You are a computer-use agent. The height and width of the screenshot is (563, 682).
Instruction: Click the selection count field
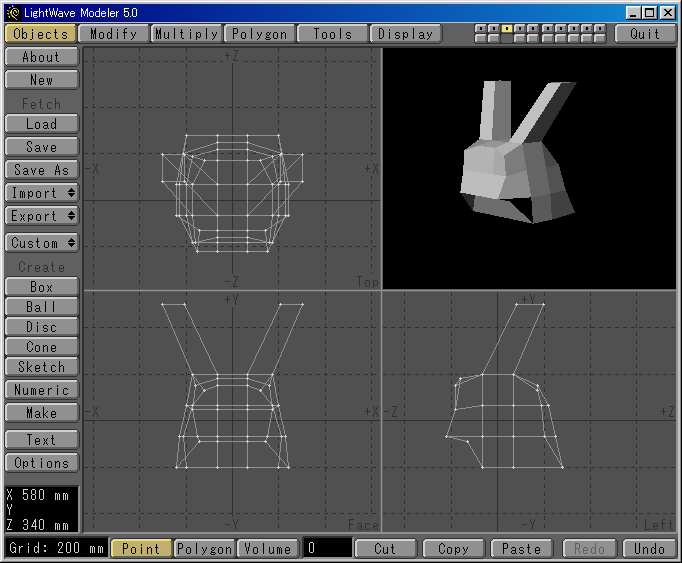pos(327,548)
